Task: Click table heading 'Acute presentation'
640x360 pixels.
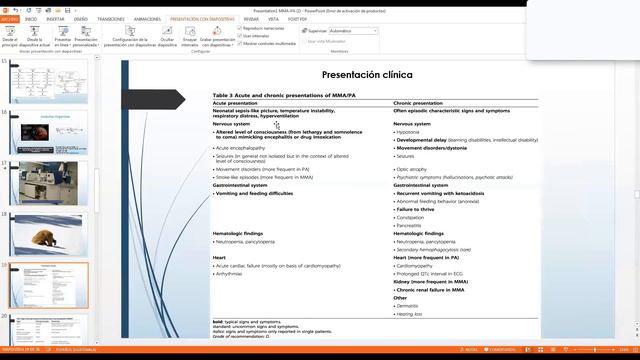Action: 235,103
